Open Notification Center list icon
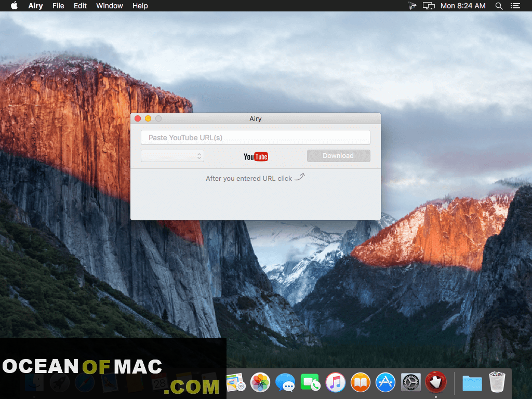532x399 pixels. (x=515, y=6)
